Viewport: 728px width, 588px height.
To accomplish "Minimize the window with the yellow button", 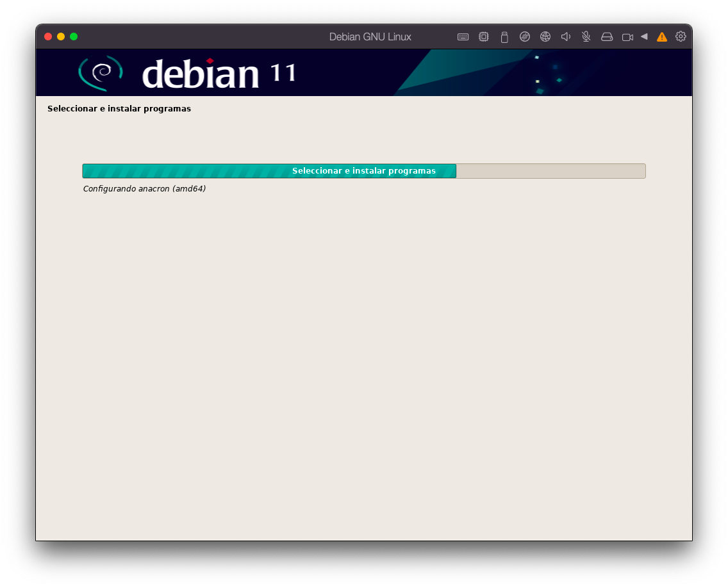I will click(61, 37).
